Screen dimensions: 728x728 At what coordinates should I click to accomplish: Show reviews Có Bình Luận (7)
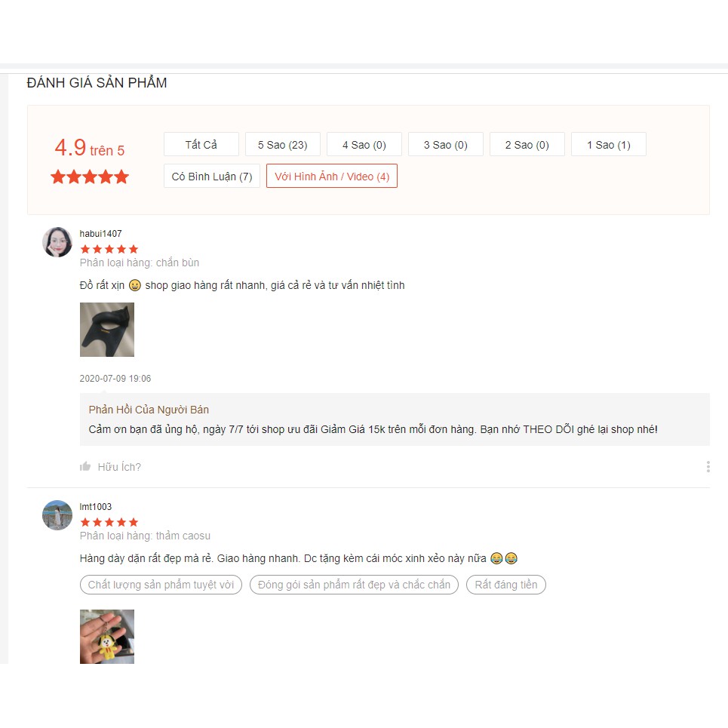(x=212, y=176)
